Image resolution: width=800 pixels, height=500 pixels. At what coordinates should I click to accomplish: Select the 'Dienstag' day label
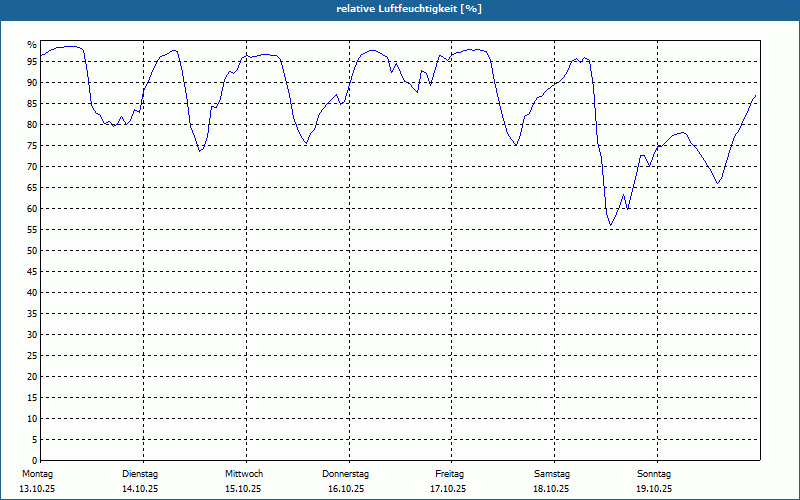[140, 474]
